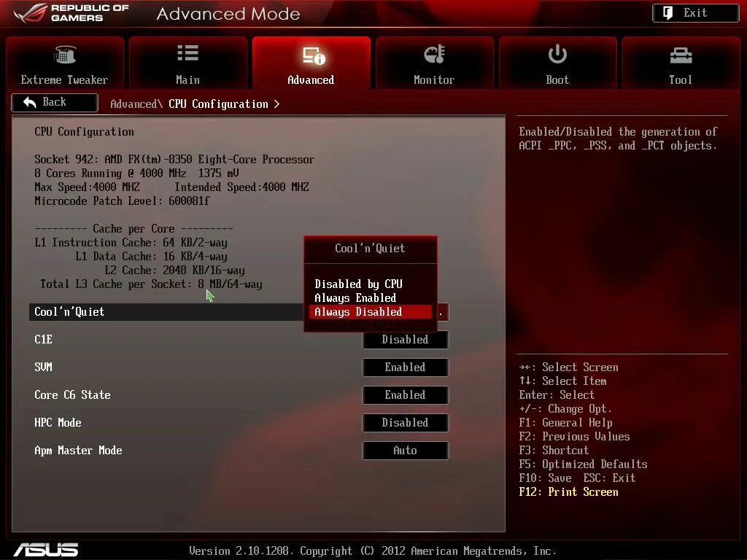
Task: Click F10: Save ESC: Exit hint
Action: (x=578, y=478)
